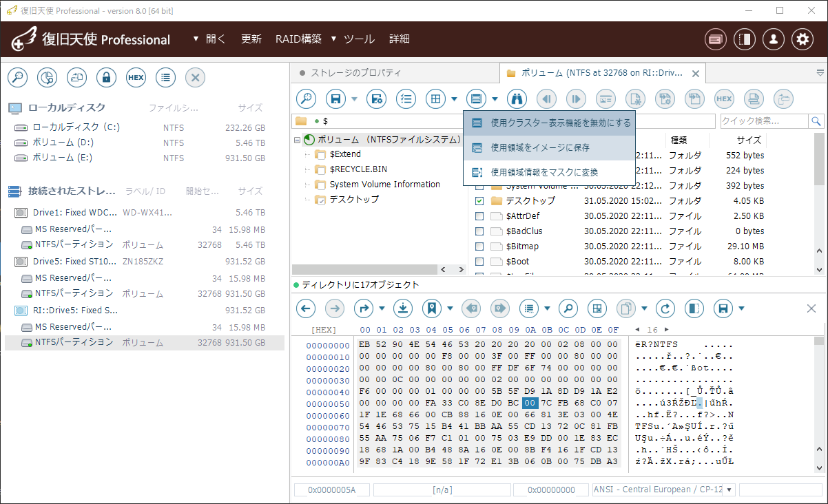828x504 pixels.
Task: Check the $Boot file checkbox
Action: [479, 262]
